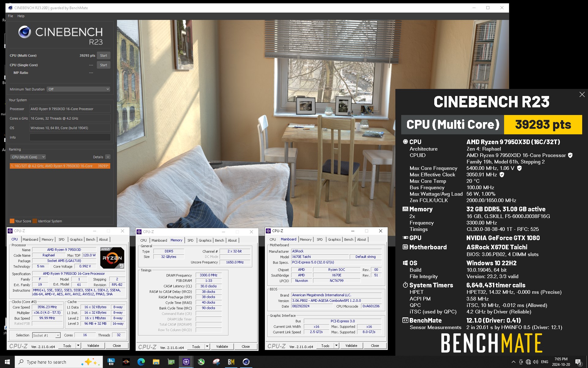This screenshot has height=368, width=588.
Task: Click the orange Your Score legend swatch
Action: click(12, 221)
